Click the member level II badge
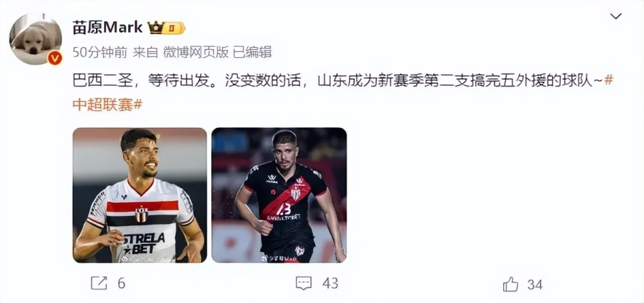The image size is (644, 303). (174, 28)
